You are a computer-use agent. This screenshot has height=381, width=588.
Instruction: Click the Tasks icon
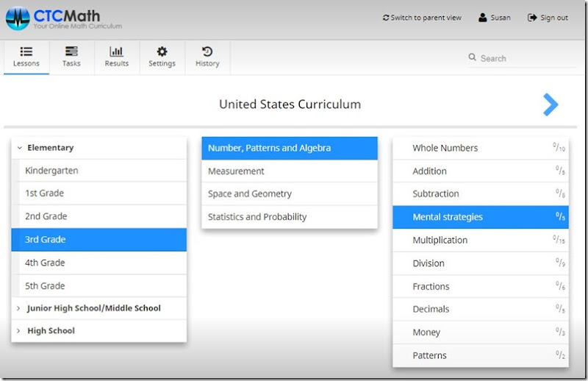pos(71,51)
